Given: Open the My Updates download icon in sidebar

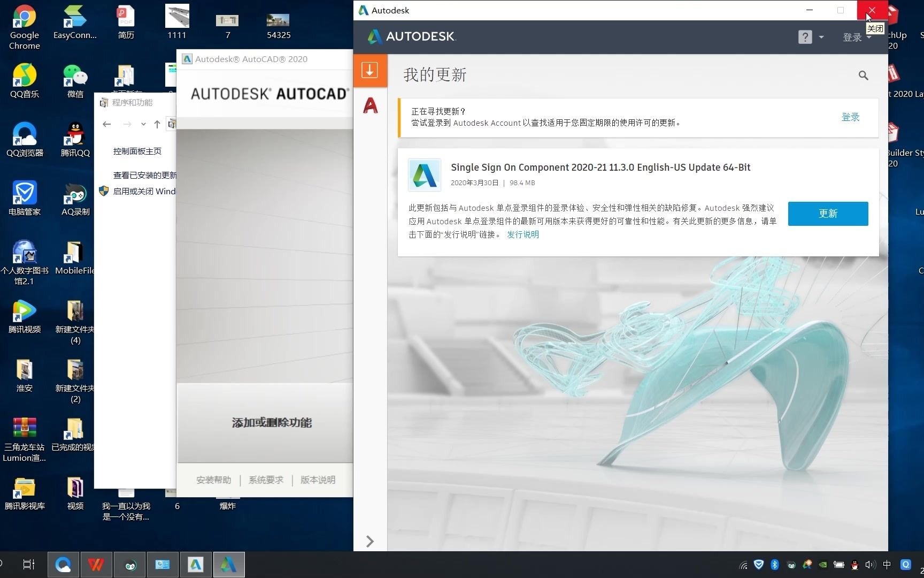Looking at the screenshot, I should 370,70.
